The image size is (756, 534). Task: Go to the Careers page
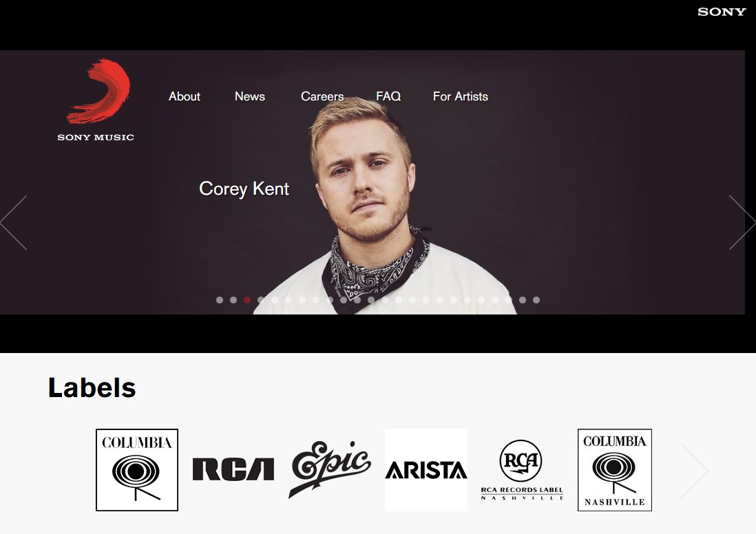coord(322,96)
